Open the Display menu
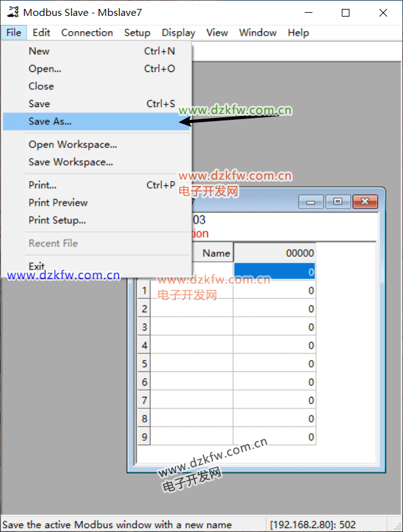The width and height of the screenshot is (403, 532). coord(179,32)
